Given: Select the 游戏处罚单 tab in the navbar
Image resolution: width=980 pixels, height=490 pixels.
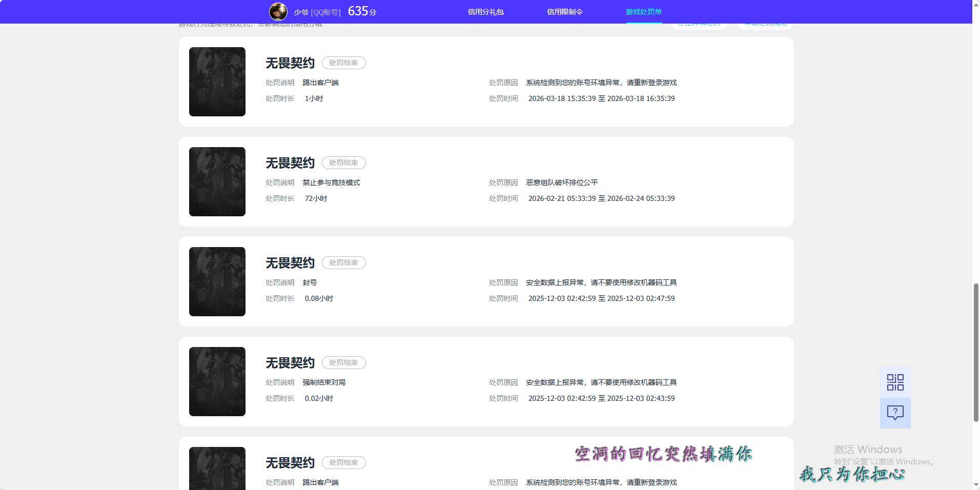Looking at the screenshot, I should [643, 11].
